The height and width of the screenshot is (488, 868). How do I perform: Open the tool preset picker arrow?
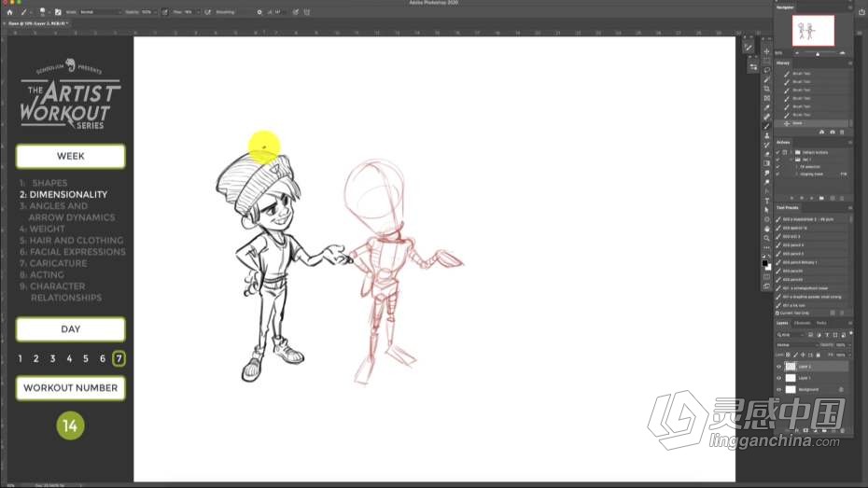click(31, 11)
